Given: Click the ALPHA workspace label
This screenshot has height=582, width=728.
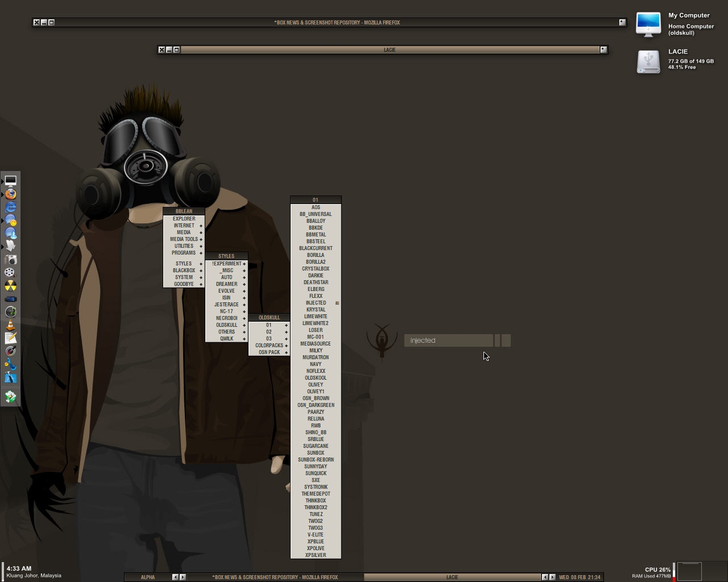Looking at the screenshot, I should tap(148, 577).
